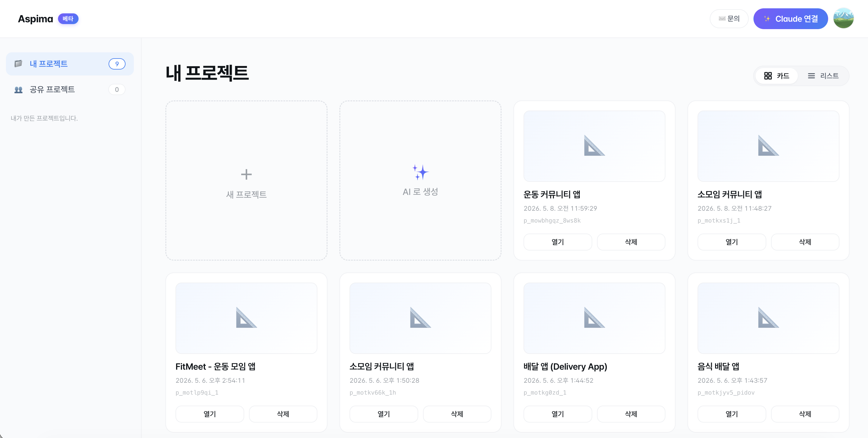Click the title 음식 배달 앱
The height and width of the screenshot is (438, 868).
[718, 367]
